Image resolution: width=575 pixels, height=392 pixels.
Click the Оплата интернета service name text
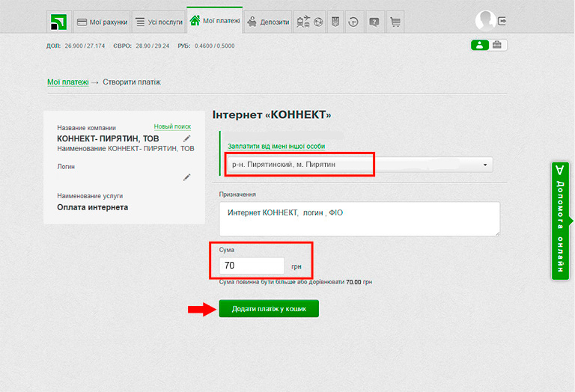coord(92,207)
